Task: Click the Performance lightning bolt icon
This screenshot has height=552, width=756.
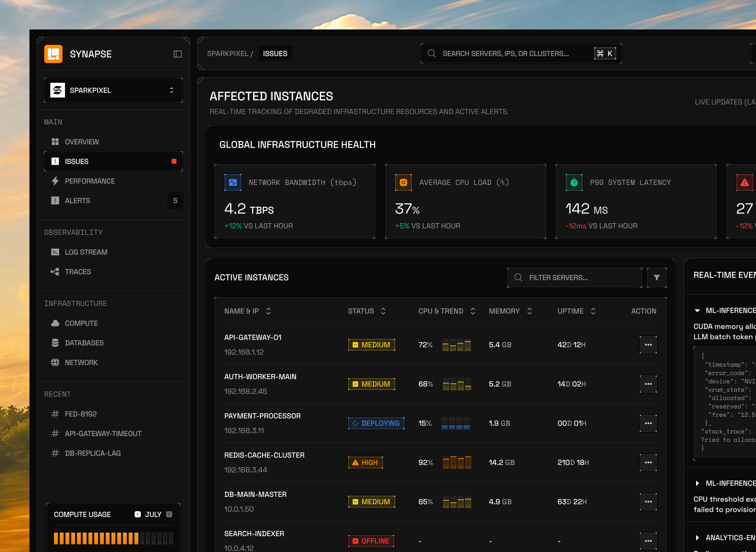Action: click(55, 181)
